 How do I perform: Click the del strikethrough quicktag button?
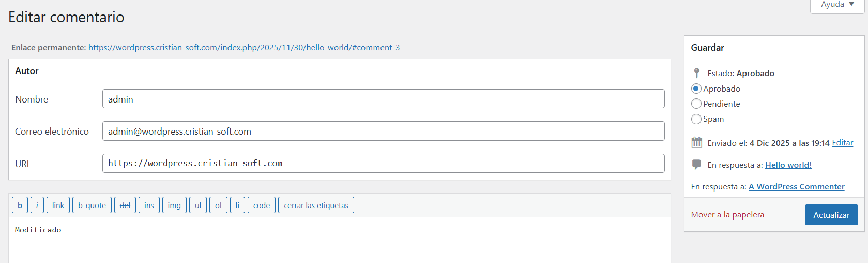coord(125,206)
